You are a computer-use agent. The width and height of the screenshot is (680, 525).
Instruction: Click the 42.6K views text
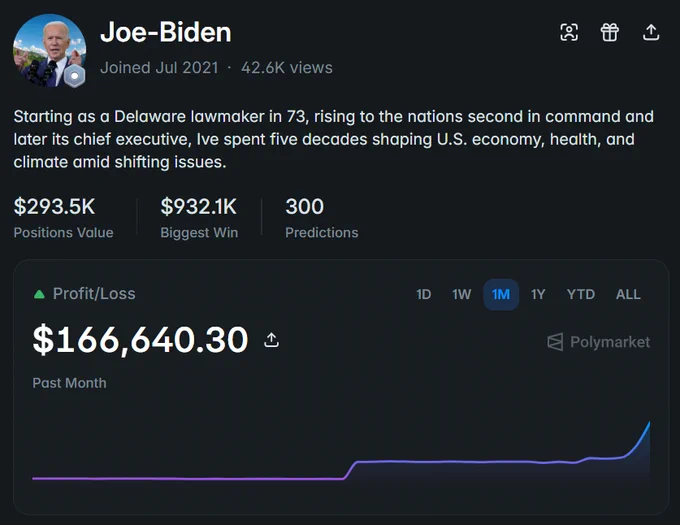point(287,68)
